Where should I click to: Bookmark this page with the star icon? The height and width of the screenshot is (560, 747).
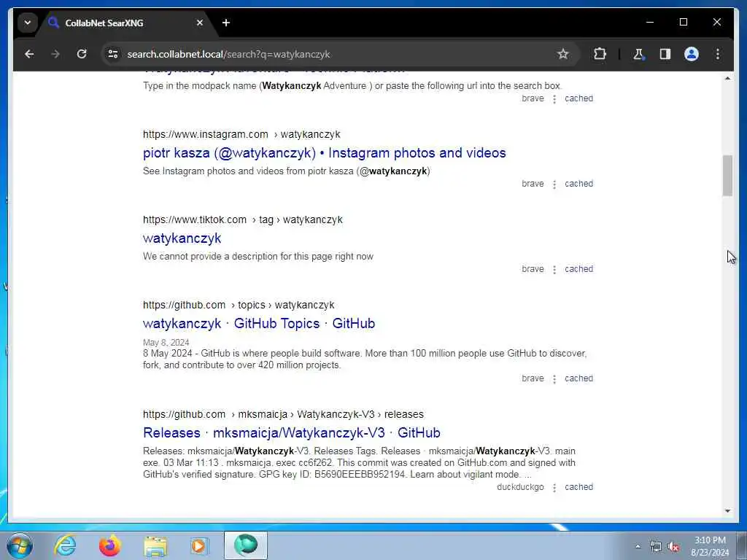[563, 54]
